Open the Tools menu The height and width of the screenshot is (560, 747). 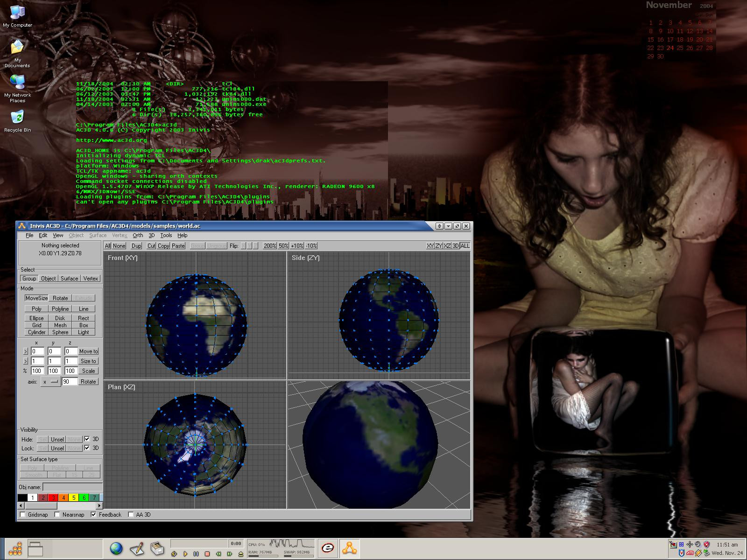[x=166, y=236]
